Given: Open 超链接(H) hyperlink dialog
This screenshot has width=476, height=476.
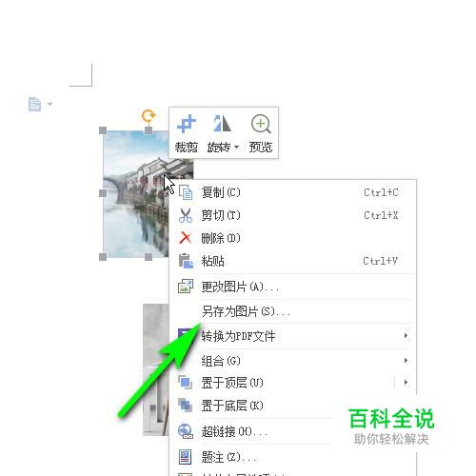Looking at the screenshot, I should pos(254,431).
